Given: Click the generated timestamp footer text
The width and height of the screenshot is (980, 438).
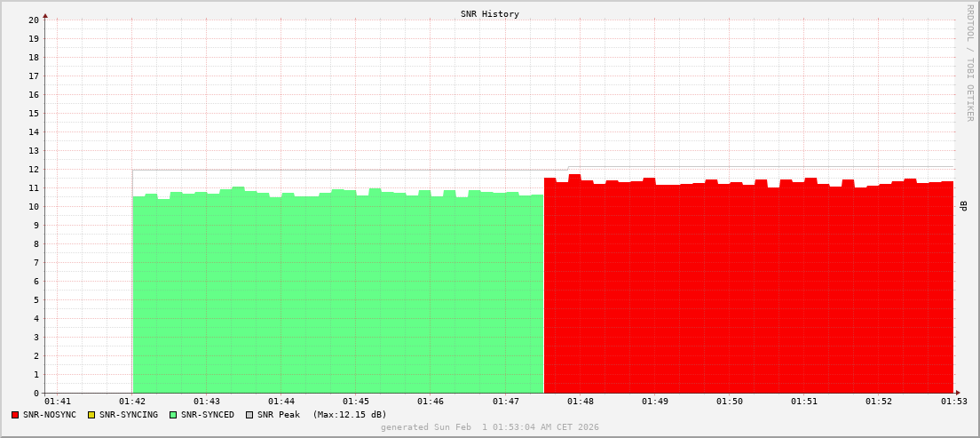Looking at the screenshot, I should [490, 427].
